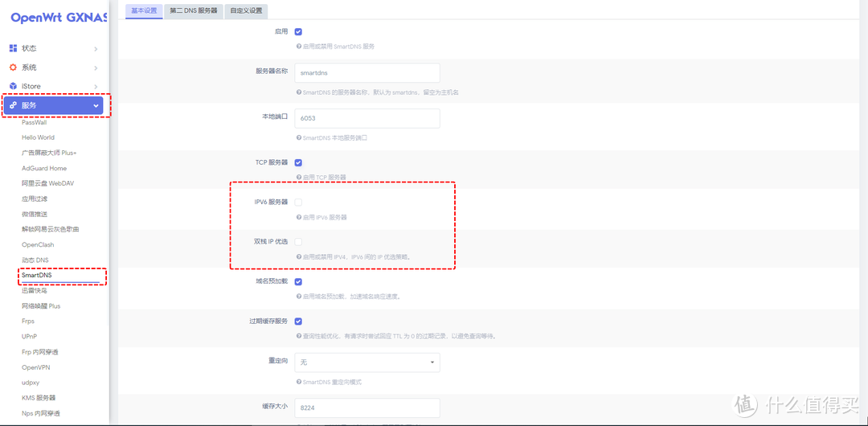
Task: Toggle the 域名预加载 checkbox
Action: (298, 282)
